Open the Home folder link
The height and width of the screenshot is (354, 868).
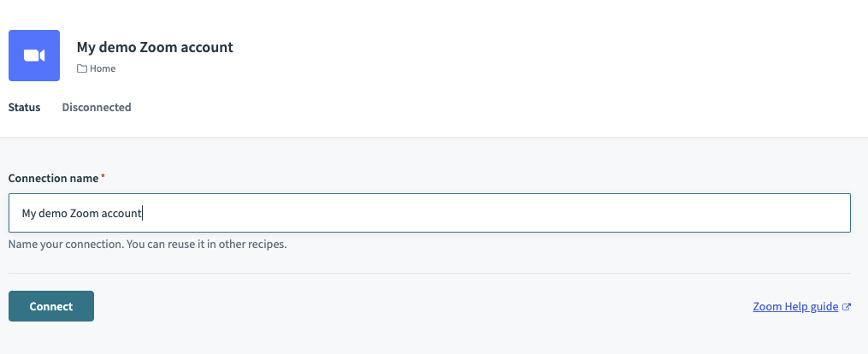click(102, 68)
